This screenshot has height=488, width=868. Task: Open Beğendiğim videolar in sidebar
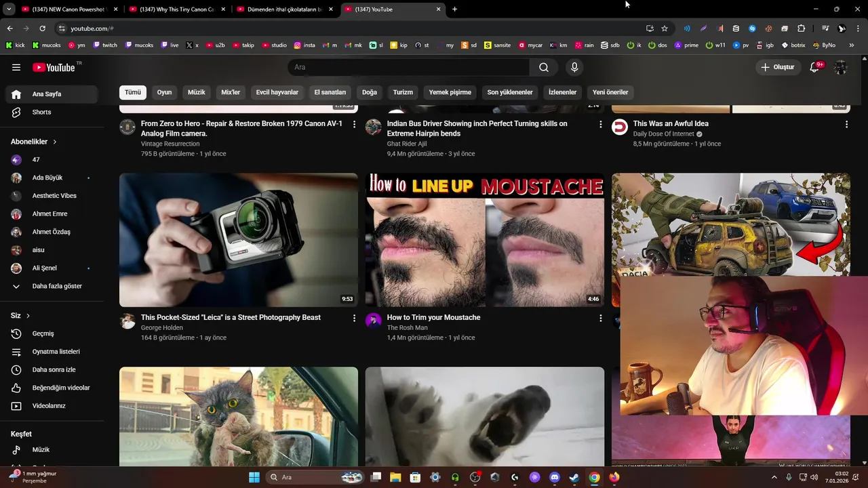(52, 388)
